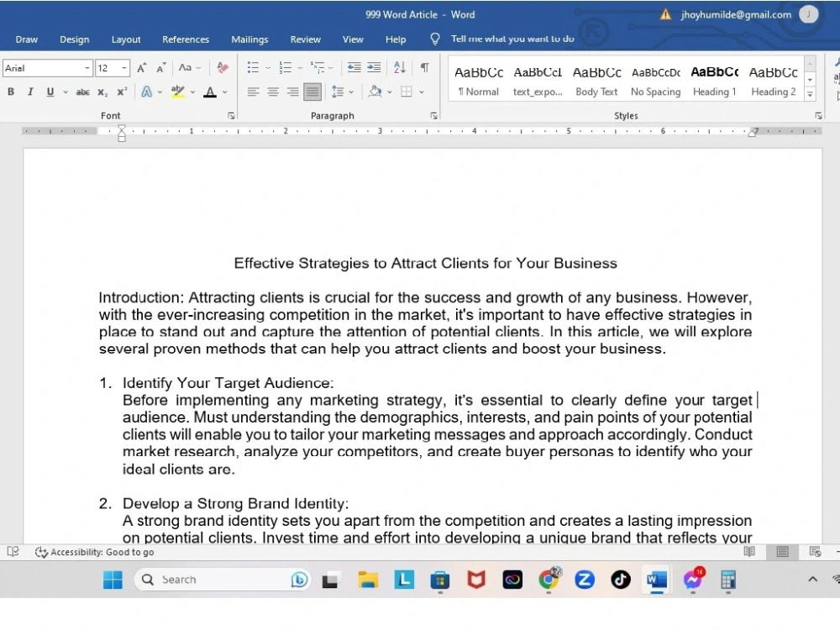The height and width of the screenshot is (630, 840).
Task: Switch to the References tab
Action: (x=186, y=39)
